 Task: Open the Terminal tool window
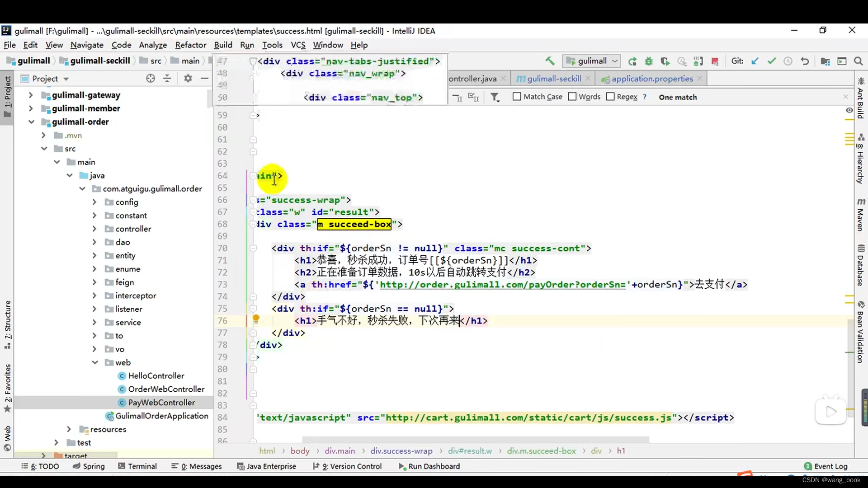[137, 466]
